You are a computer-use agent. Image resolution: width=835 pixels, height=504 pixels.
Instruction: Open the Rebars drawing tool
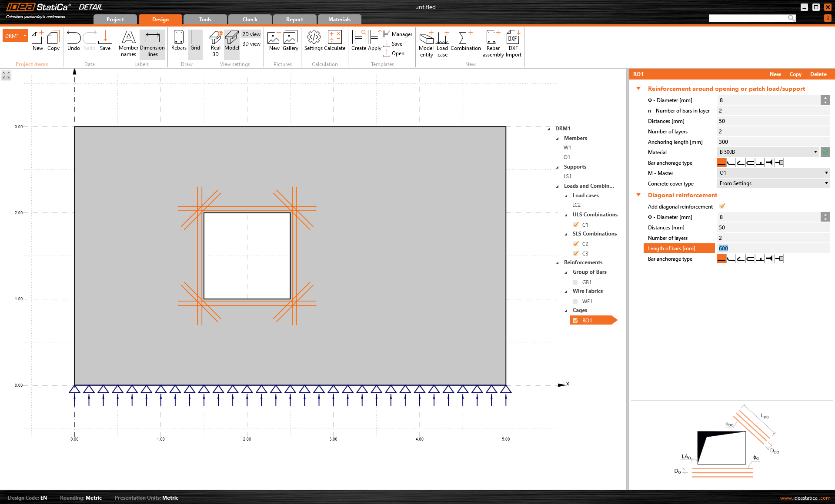(x=178, y=42)
